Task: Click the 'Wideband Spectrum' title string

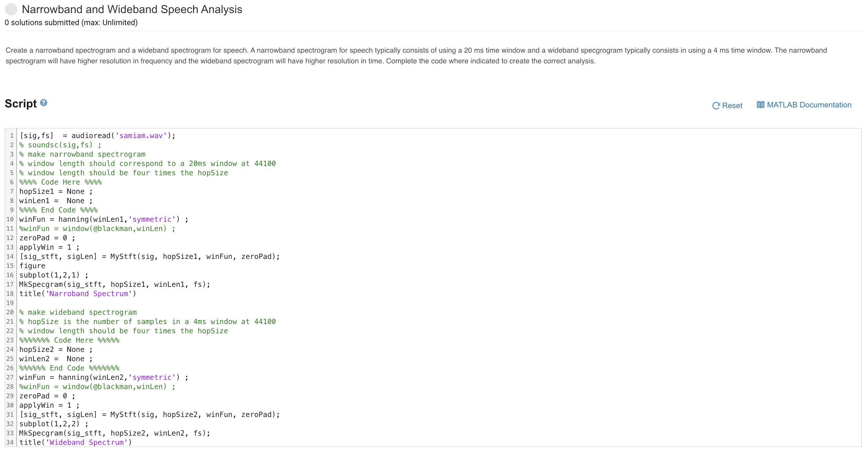Action: [87, 442]
